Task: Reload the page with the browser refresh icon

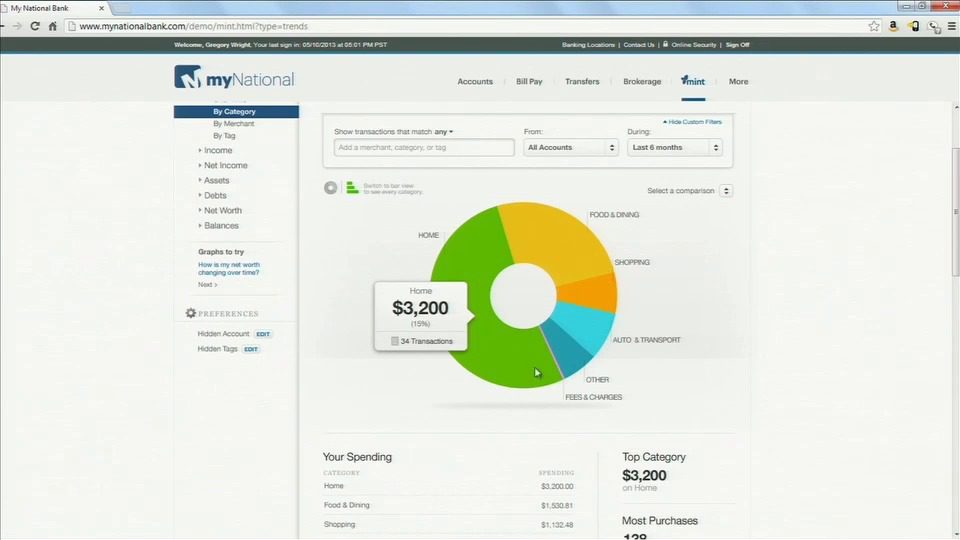Action: point(35,26)
